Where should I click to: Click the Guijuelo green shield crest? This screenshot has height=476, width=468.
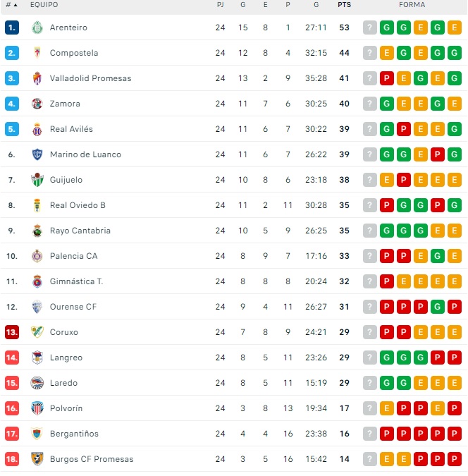click(37, 180)
